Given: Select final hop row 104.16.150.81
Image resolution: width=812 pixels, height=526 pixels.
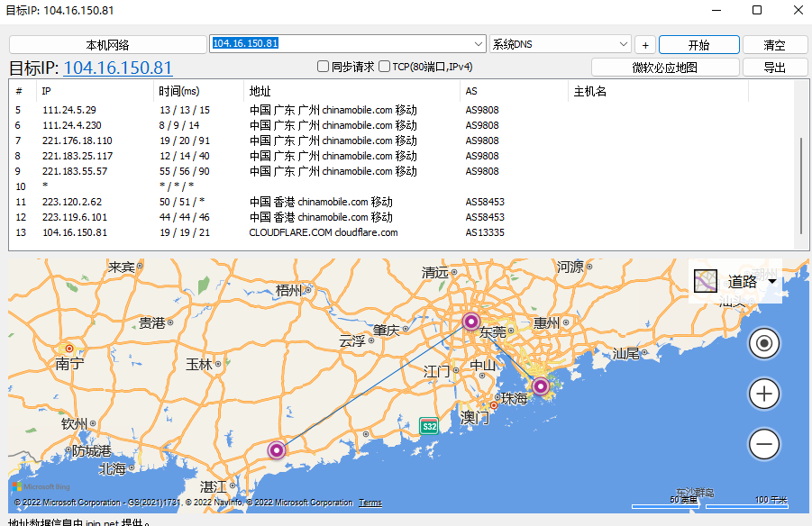Looking at the screenshot, I should (x=402, y=232).
